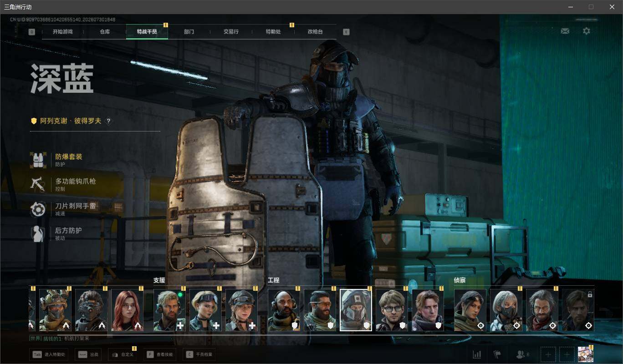Select the dark-haired female recon operator
Screen dimensions: 623x364
coord(470,310)
